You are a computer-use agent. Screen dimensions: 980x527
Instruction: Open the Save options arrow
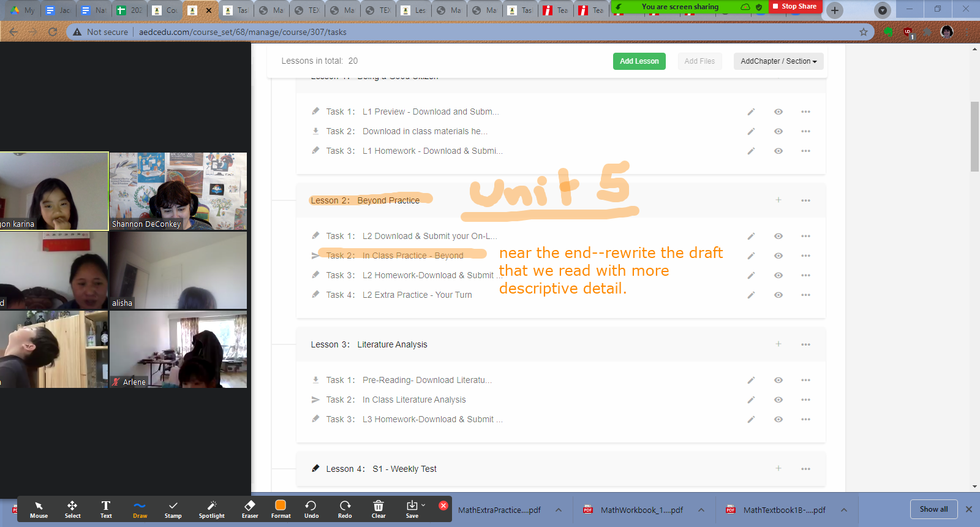coord(423,506)
